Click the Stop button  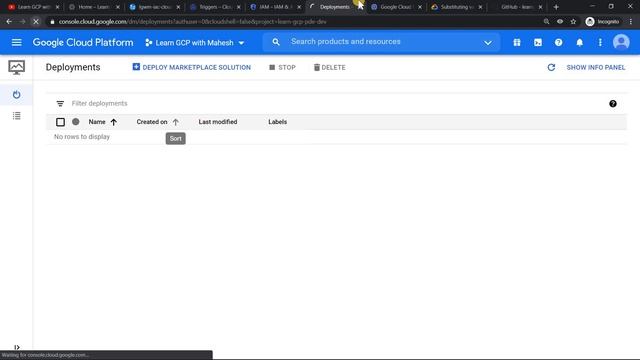[282, 67]
